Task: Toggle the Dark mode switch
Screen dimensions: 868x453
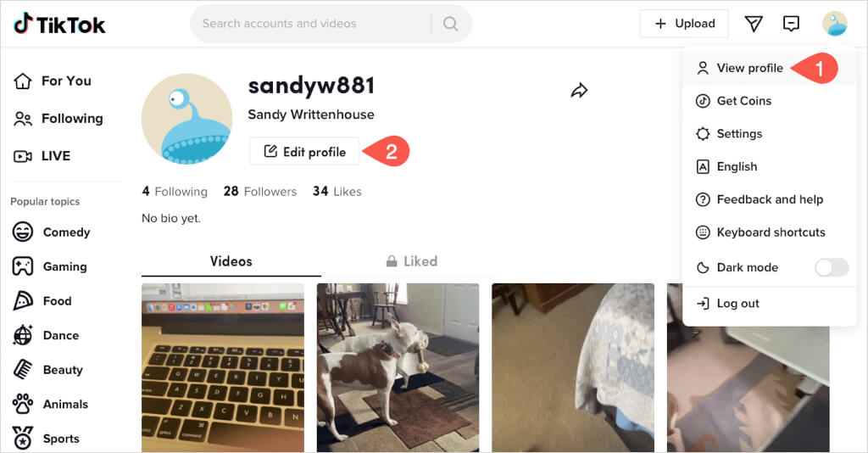Action: 832,267
